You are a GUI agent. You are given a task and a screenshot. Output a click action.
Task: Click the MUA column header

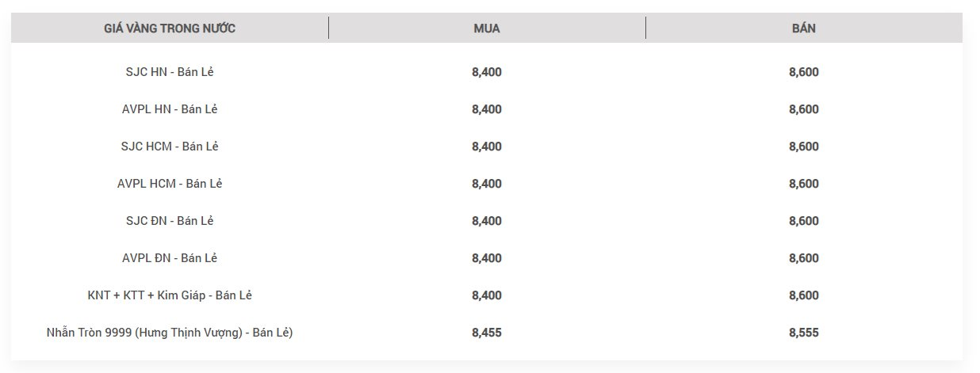[487, 29]
